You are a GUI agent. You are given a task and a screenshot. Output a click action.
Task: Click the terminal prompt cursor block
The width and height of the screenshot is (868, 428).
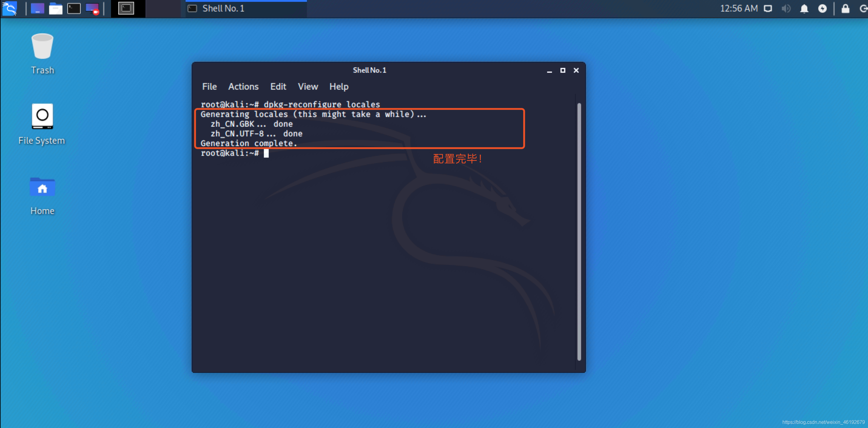click(266, 153)
